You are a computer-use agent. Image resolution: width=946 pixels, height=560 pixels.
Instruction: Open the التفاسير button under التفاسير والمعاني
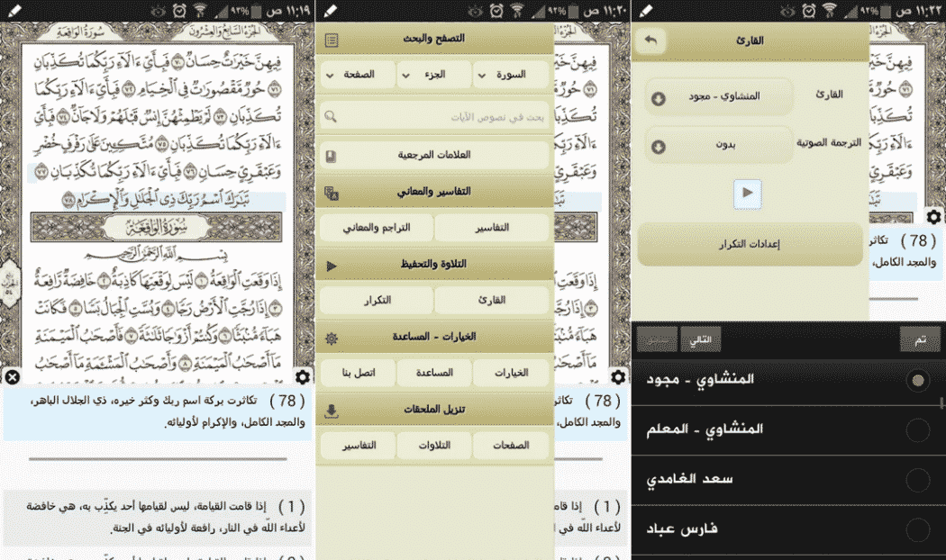point(492,228)
